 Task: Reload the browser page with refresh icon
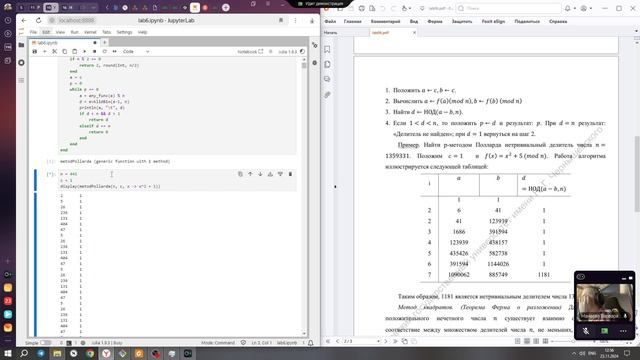coord(38,20)
